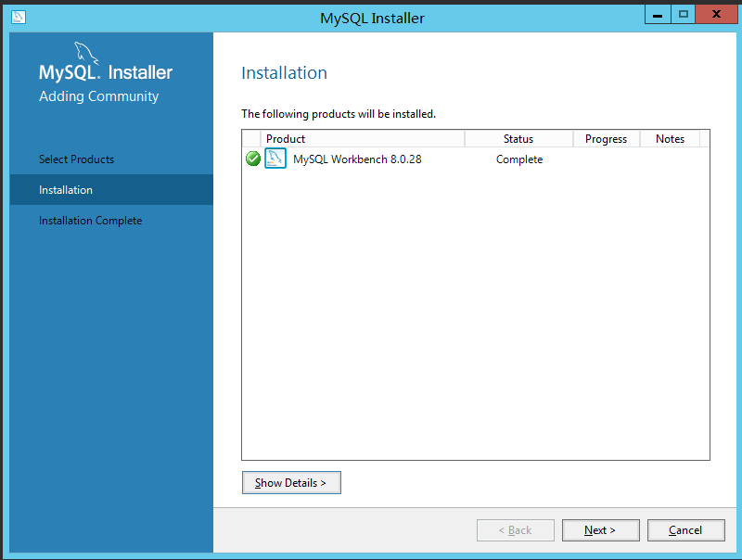Go to Installation Complete step
Viewport: 742px width, 560px height.
pos(90,221)
